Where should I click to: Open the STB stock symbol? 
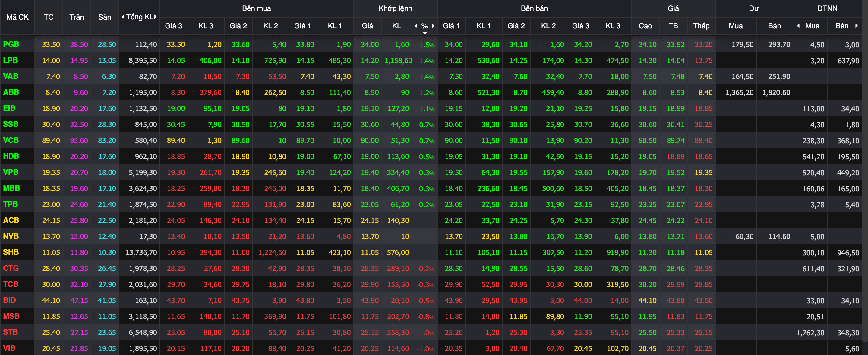[11, 332]
